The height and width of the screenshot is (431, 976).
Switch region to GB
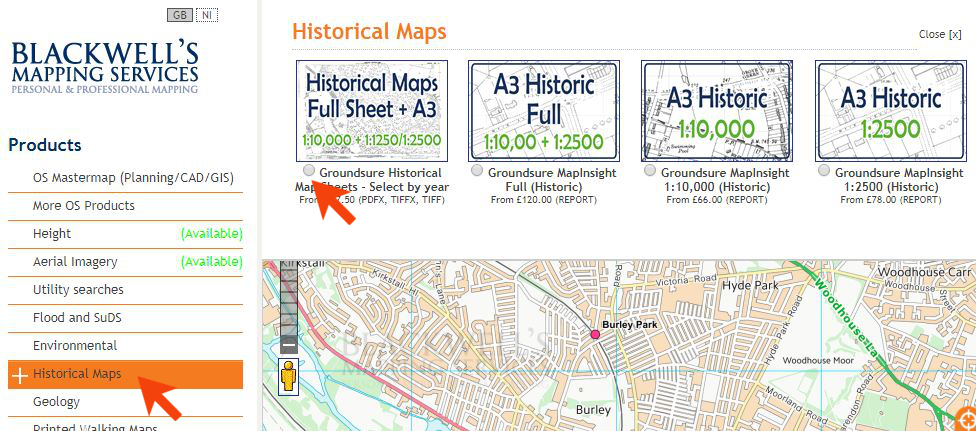[180, 16]
